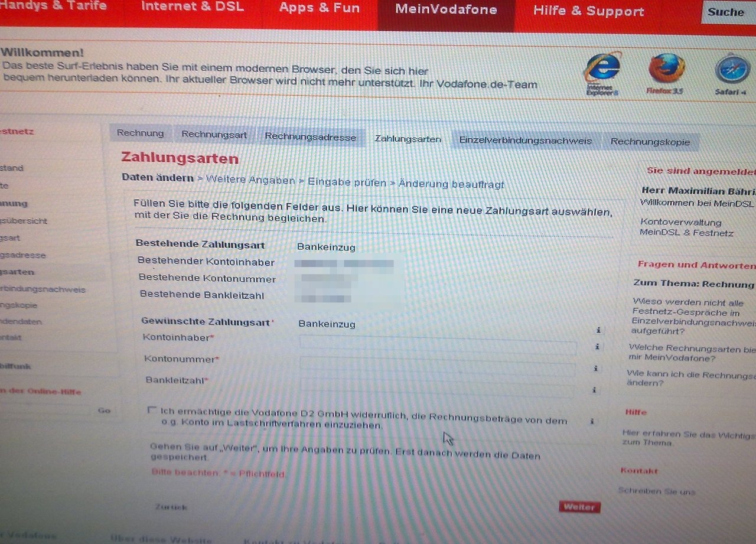Click the Herr Maximilian name text
The image size is (756, 544).
pyautogui.click(x=698, y=191)
